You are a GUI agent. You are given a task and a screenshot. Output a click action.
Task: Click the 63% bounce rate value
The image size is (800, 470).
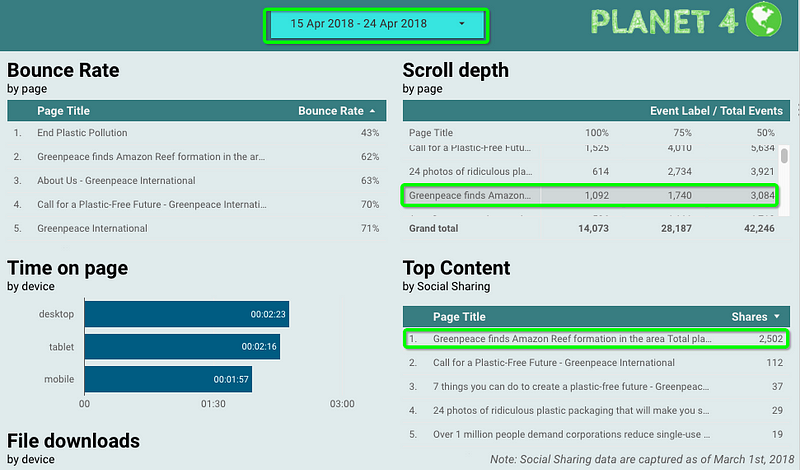pos(370,181)
